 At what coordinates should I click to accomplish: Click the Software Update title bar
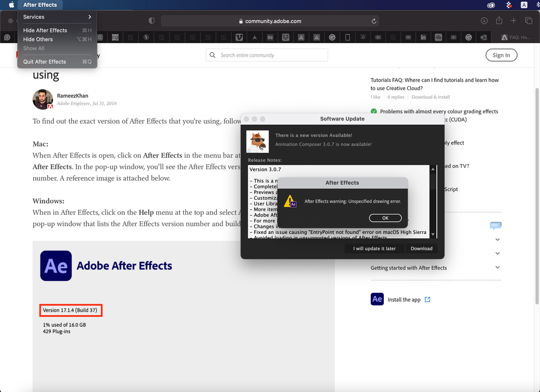pos(342,119)
